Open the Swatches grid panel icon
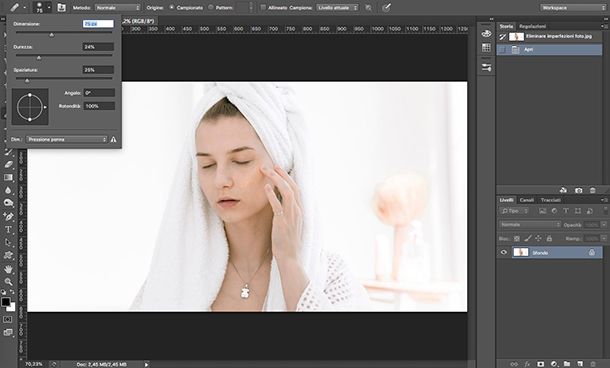610x368 pixels. [x=486, y=47]
